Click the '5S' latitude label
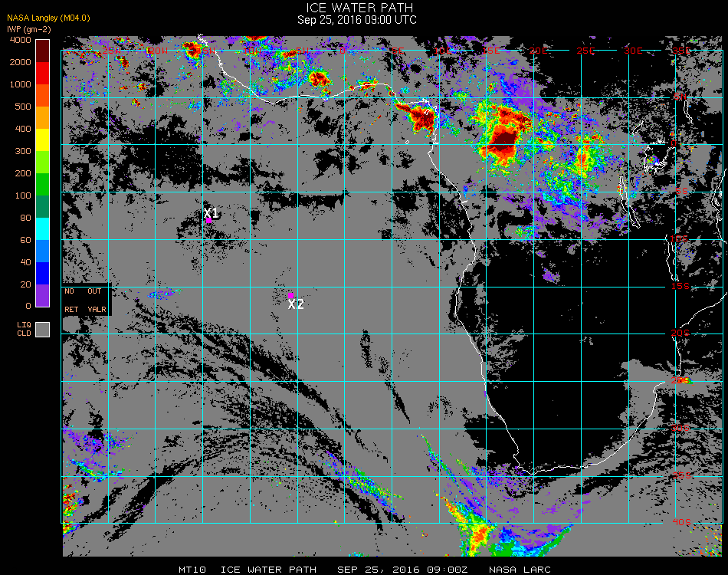Viewport: 728px width, 575px height. (681, 192)
